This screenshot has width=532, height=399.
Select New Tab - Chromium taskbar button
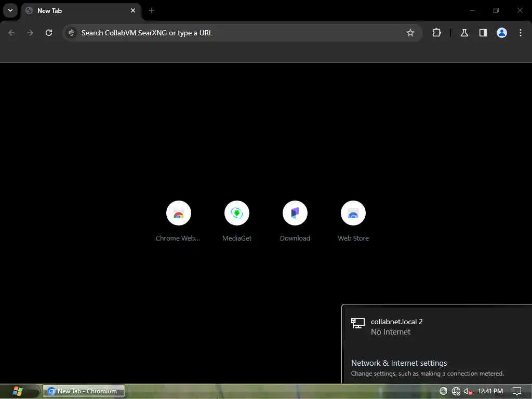point(84,391)
